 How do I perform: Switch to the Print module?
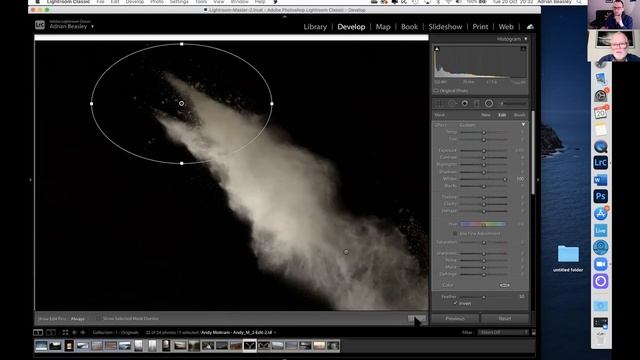point(480,27)
